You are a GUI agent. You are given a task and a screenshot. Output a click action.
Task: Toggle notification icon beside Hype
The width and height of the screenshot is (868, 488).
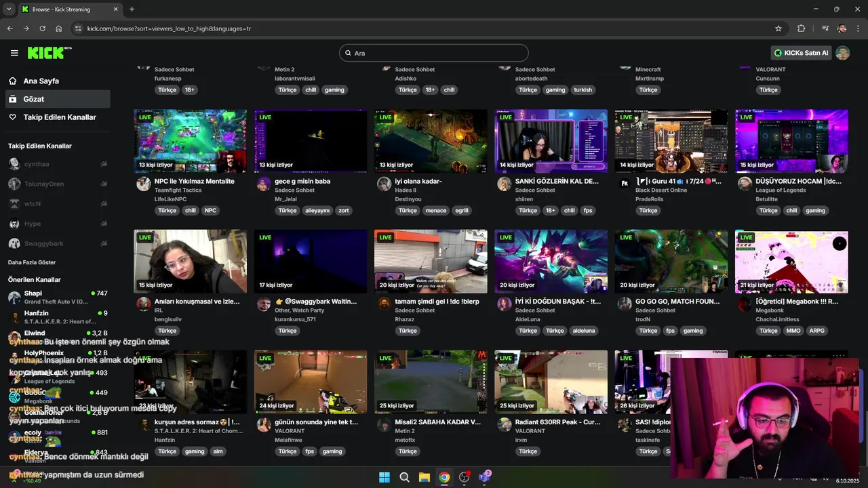(104, 224)
